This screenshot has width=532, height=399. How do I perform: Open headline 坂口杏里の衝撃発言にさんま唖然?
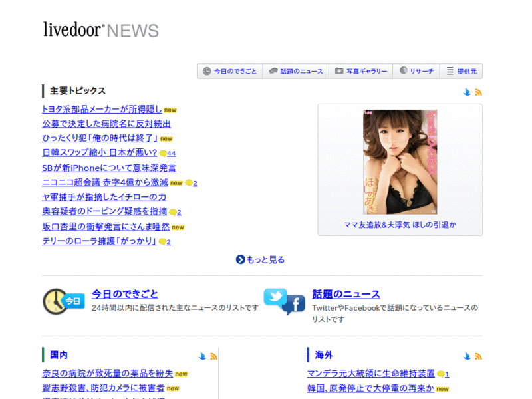pyautogui.click(x=106, y=227)
